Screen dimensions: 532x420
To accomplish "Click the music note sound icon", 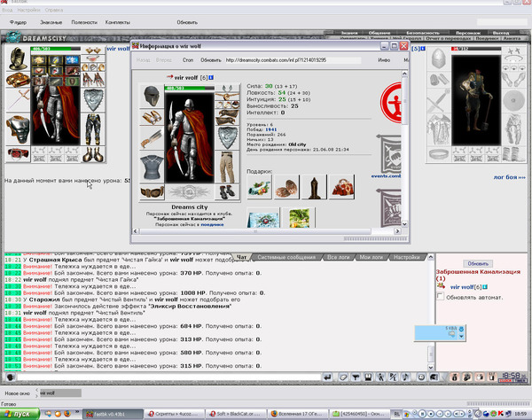I will 406,377.
